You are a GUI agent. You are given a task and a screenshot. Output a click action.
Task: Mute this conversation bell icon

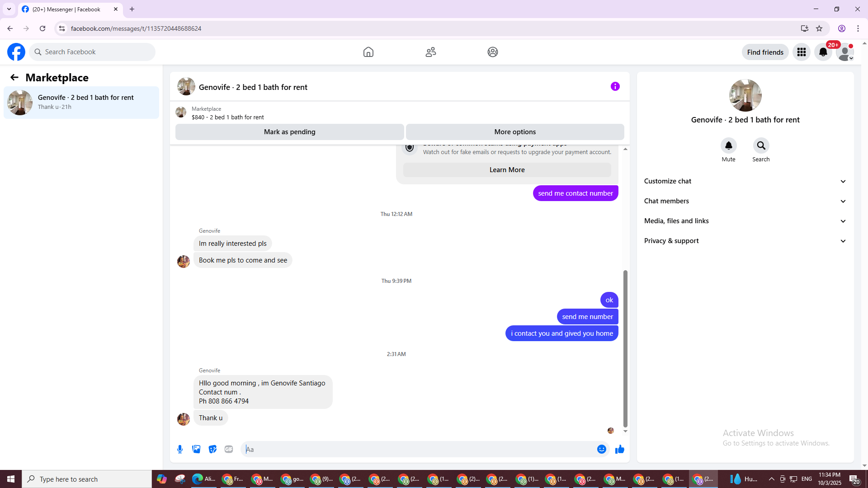coord(729,145)
